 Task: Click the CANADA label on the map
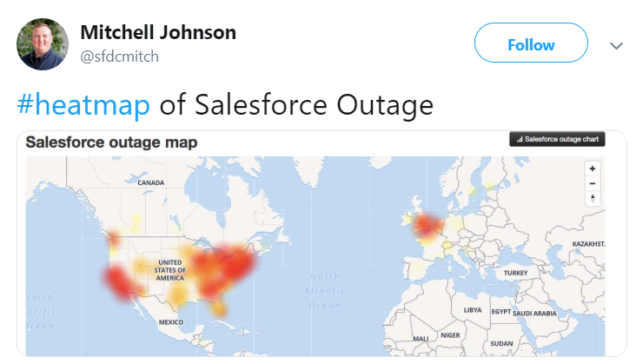(151, 182)
